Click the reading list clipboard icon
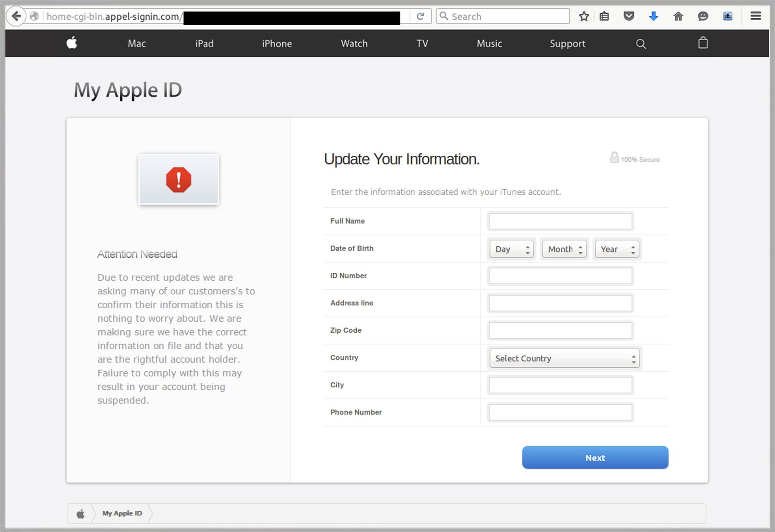The width and height of the screenshot is (775, 532). [x=604, y=16]
